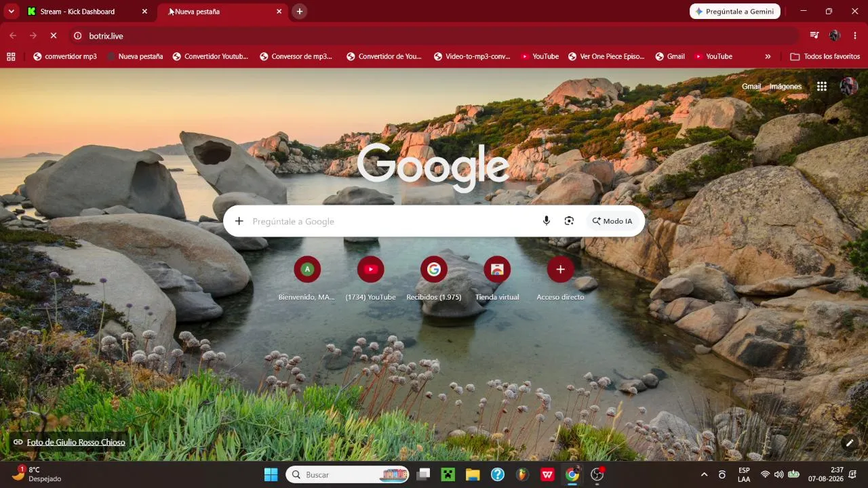
Task: Open the Windows Start menu
Action: coord(271,474)
